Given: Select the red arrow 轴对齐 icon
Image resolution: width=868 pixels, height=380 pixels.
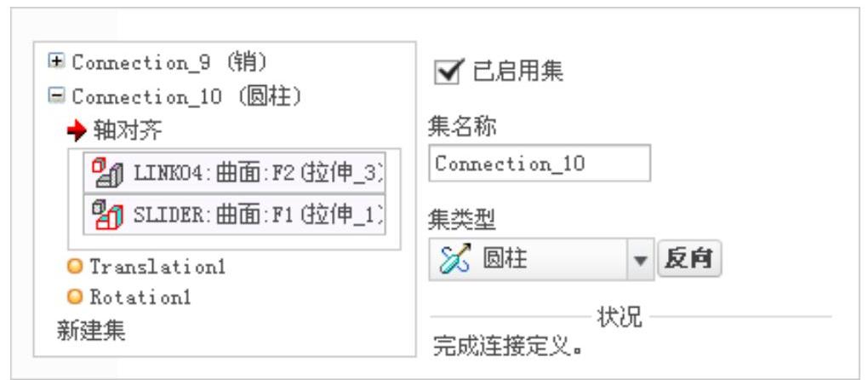Looking at the screenshot, I should coord(77,132).
